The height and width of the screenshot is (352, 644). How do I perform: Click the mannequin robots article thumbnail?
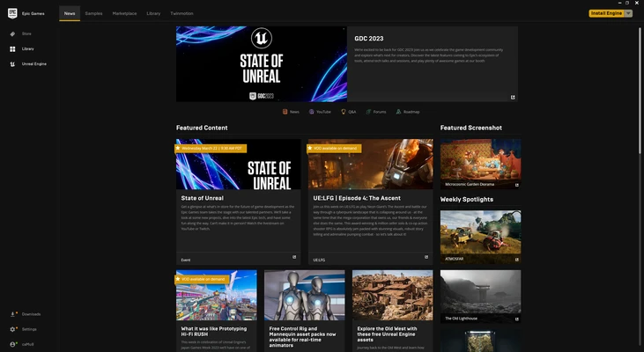click(305, 295)
